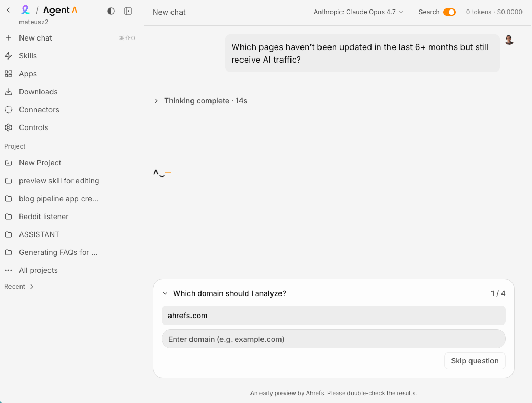Toggle dark/light theme icon

[111, 11]
